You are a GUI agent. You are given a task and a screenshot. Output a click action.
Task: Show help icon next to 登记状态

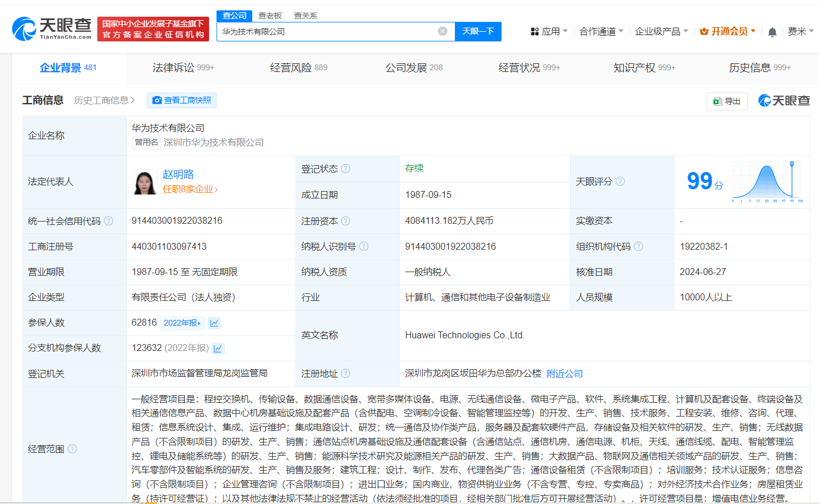(346, 169)
